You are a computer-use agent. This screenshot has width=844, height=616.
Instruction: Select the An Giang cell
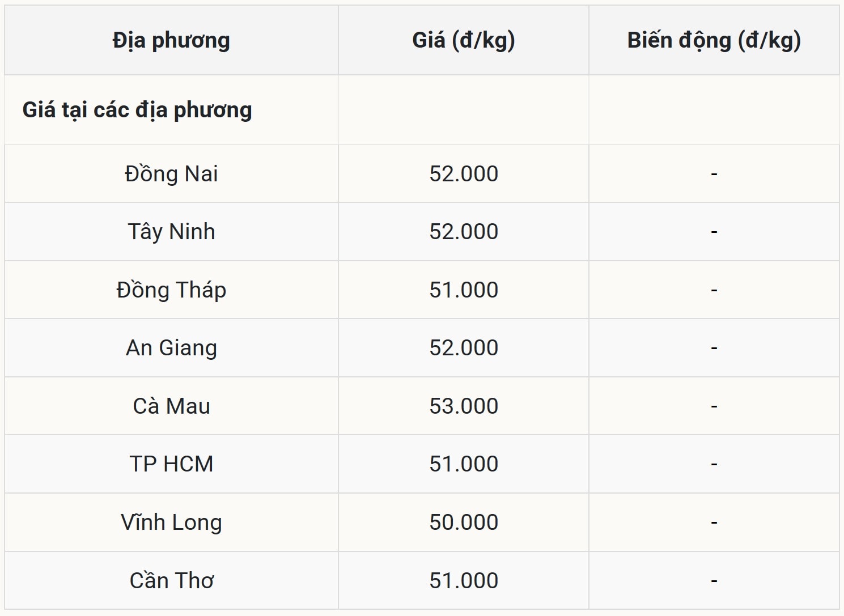[171, 348]
